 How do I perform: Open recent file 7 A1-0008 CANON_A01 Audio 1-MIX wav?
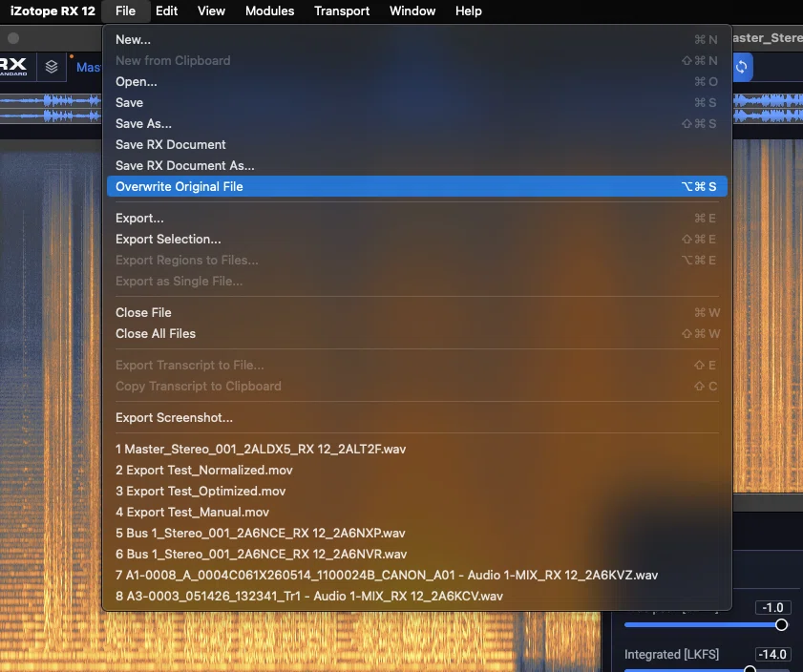click(x=417, y=575)
